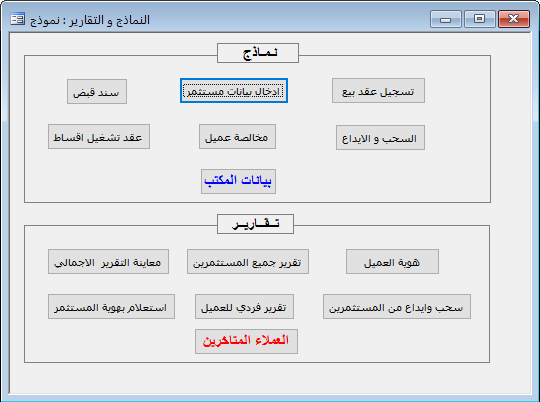Click red العملاء المتاخرين button
The height and width of the screenshot is (402, 540).
[246, 341]
